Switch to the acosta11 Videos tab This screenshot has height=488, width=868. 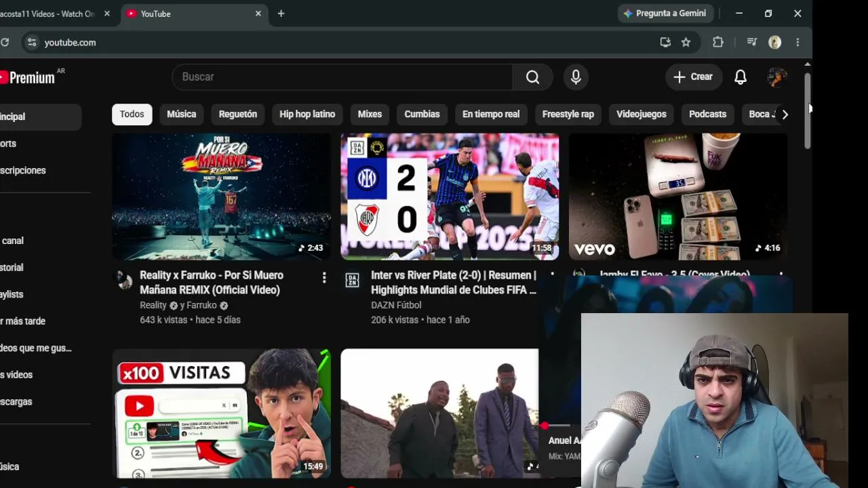coord(47,14)
